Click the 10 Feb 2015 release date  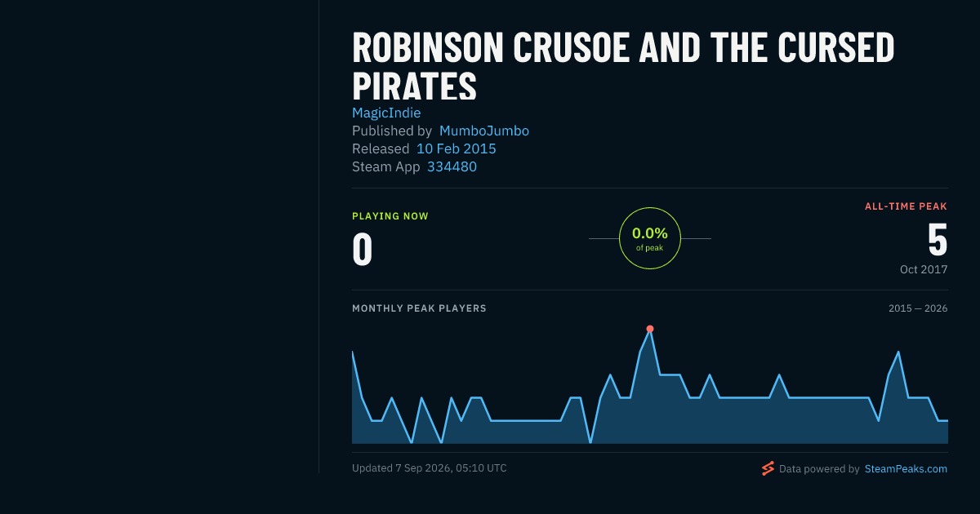tap(457, 148)
